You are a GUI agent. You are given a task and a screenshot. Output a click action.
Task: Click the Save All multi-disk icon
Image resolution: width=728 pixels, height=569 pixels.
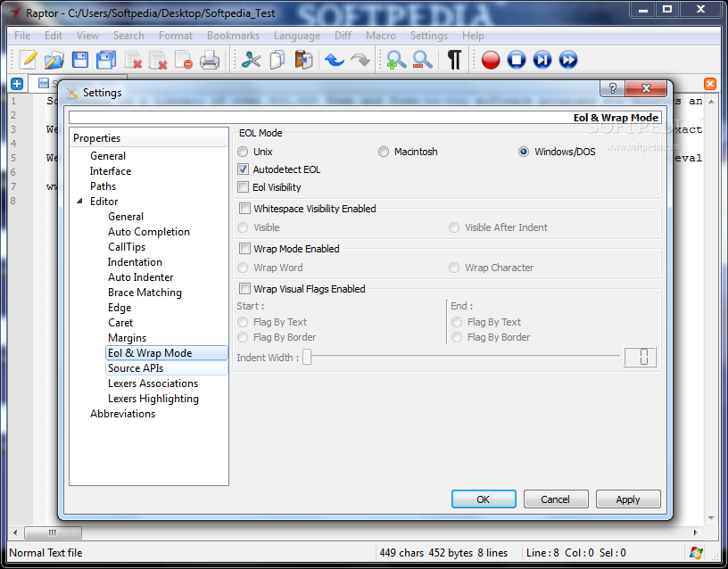[106, 60]
